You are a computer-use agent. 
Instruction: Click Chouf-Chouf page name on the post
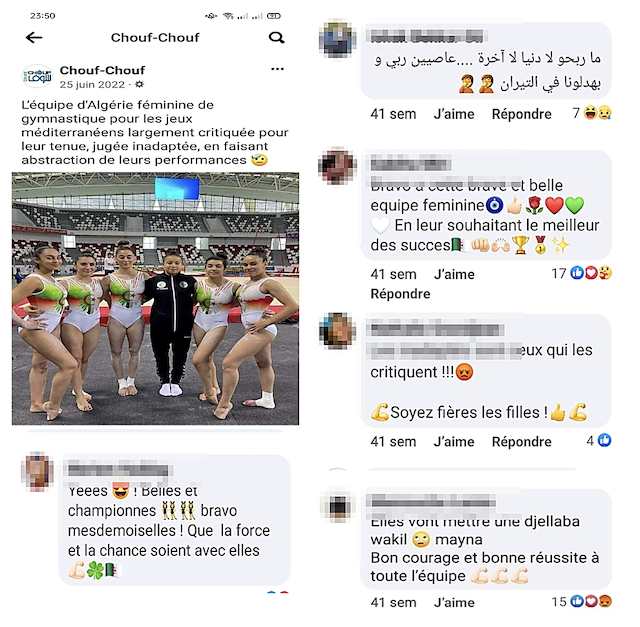pos(102,70)
